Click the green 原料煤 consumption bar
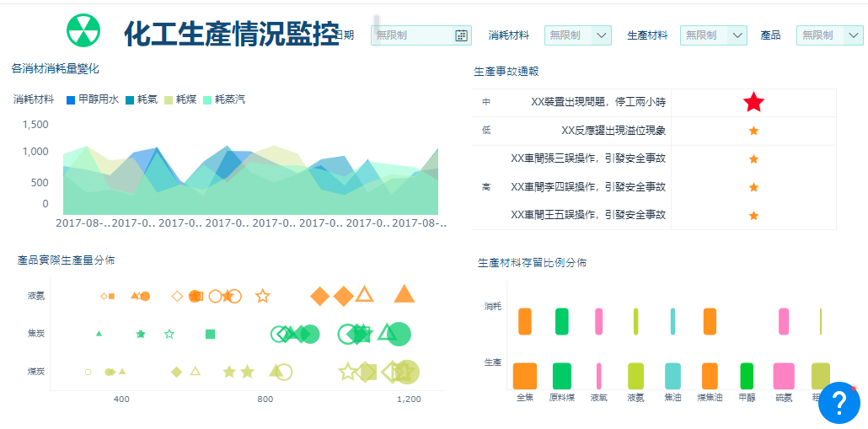The height and width of the screenshot is (429, 868). [x=562, y=321]
